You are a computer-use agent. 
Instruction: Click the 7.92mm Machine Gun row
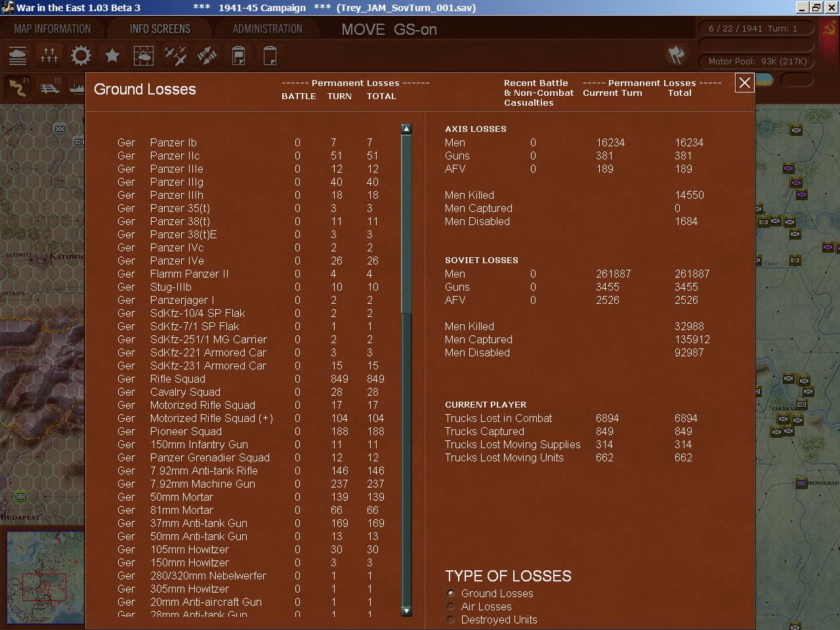[x=251, y=484]
